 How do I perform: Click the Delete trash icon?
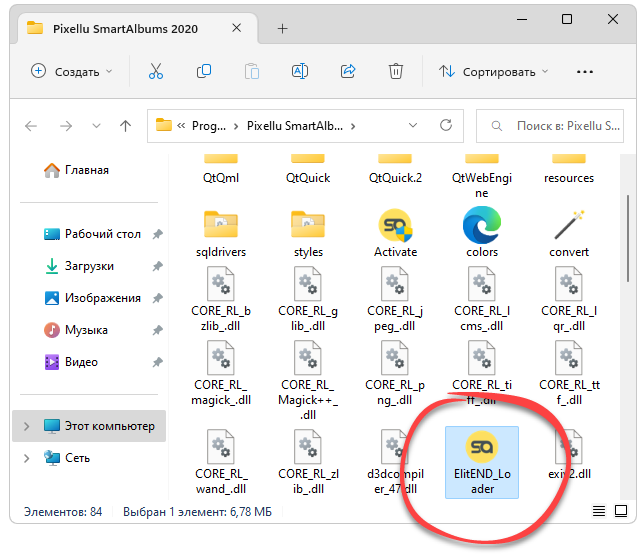click(396, 71)
